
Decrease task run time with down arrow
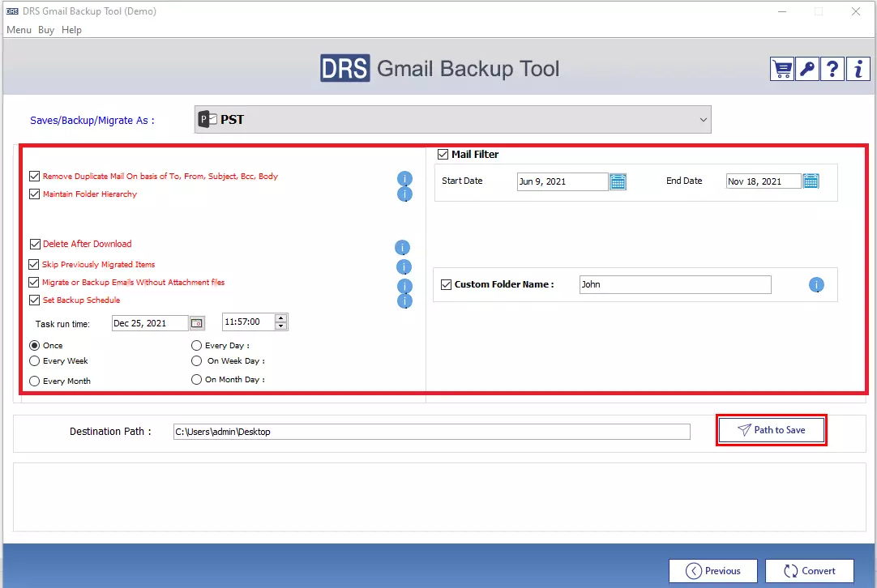pos(280,326)
